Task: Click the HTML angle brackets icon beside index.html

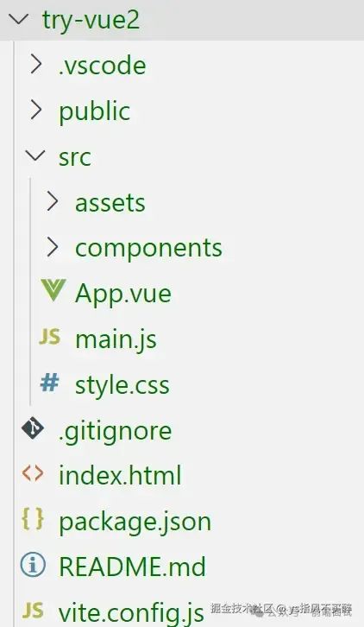Action: point(33,473)
